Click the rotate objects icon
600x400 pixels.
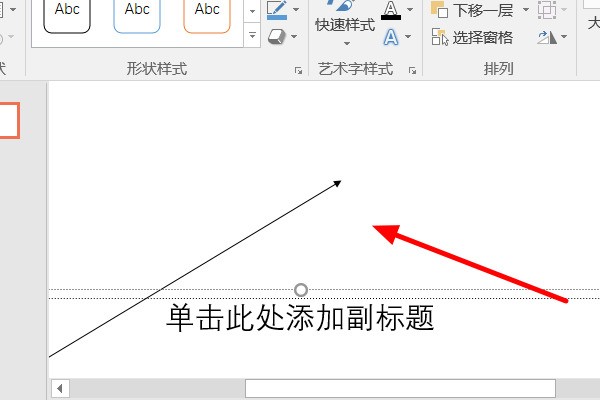click(x=547, y=37)
